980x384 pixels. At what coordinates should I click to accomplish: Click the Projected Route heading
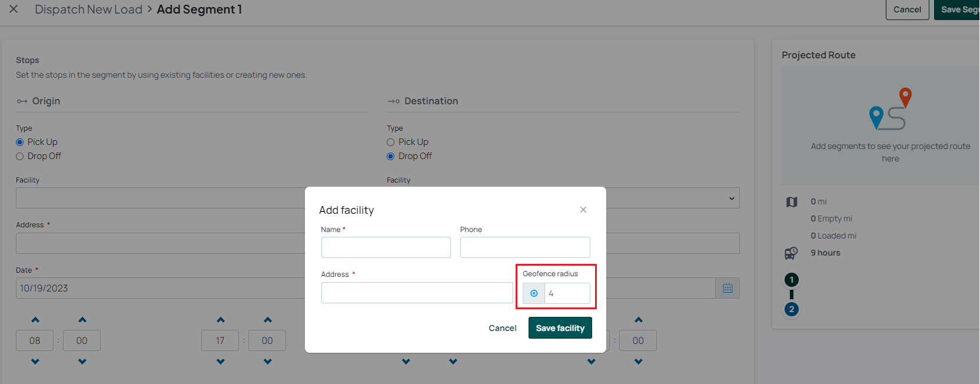pos(819,55)
